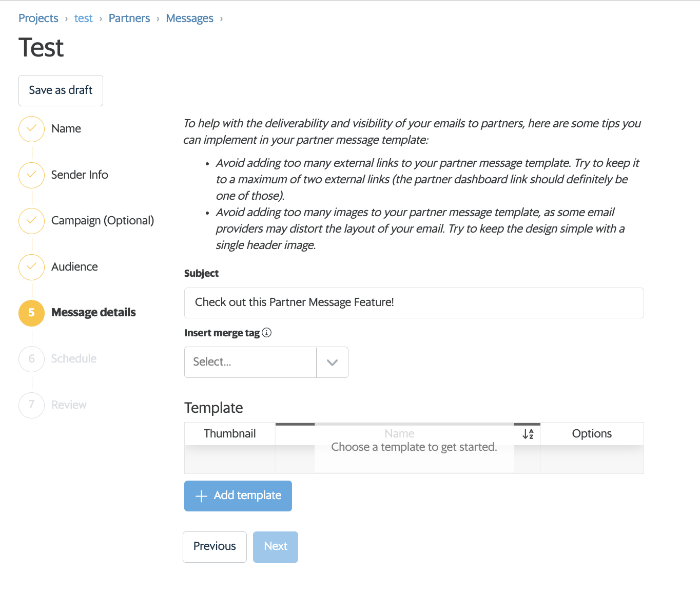Click the Template section heading
700x610 pixels.
pyautogui.click(x=213, y=408)
